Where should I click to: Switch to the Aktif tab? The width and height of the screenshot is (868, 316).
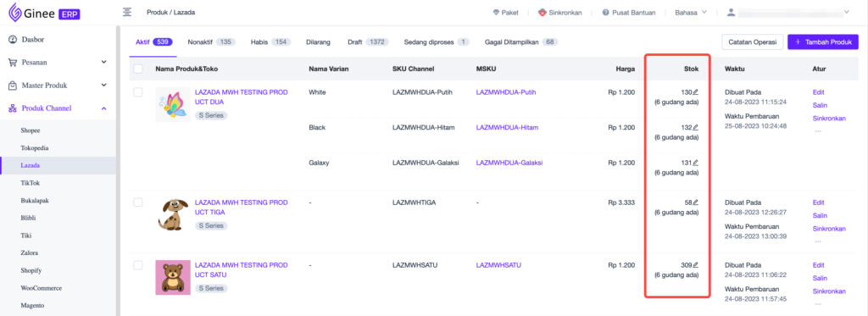pyautogui.click(x=153, y=42)
